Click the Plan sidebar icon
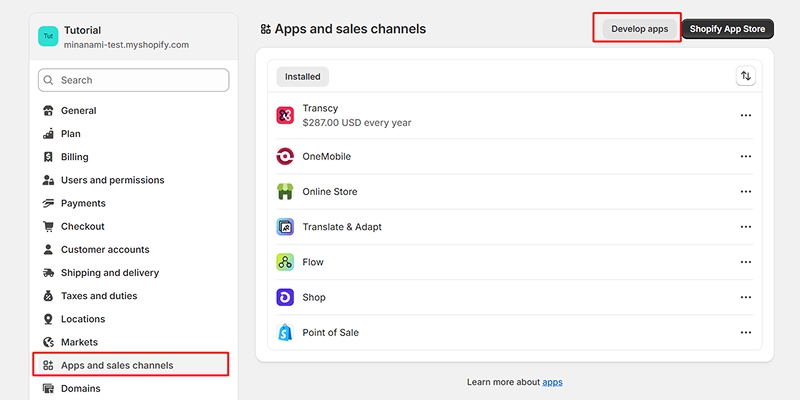The height and width of the screenshot is (400, 800). tap(48, 134)
